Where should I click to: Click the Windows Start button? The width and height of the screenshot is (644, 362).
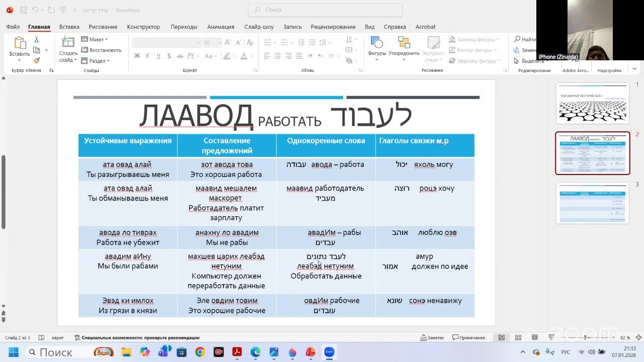tap(13, 352)
